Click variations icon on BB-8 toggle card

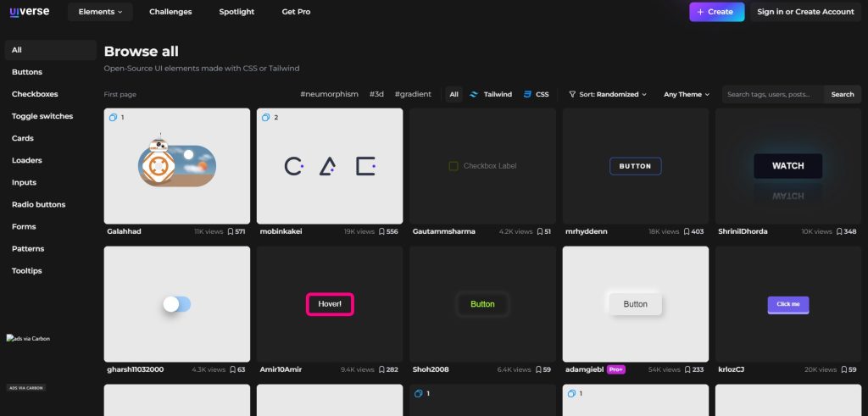113,117
